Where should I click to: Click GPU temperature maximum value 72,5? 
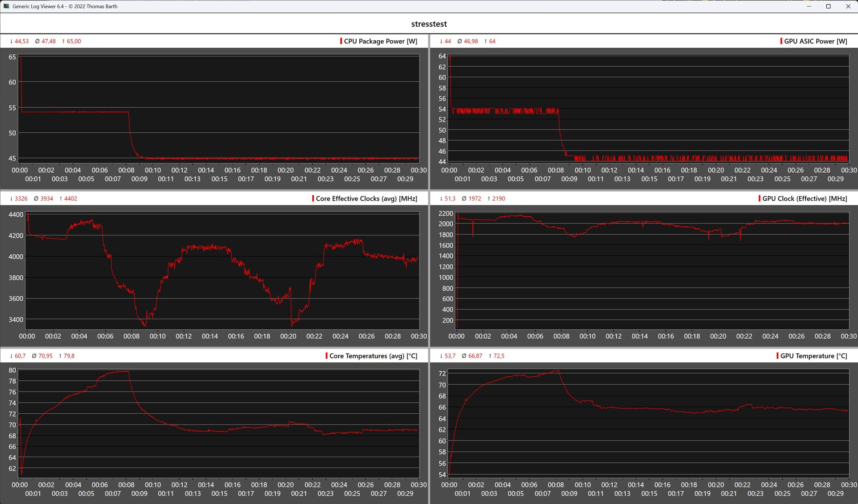499,356
